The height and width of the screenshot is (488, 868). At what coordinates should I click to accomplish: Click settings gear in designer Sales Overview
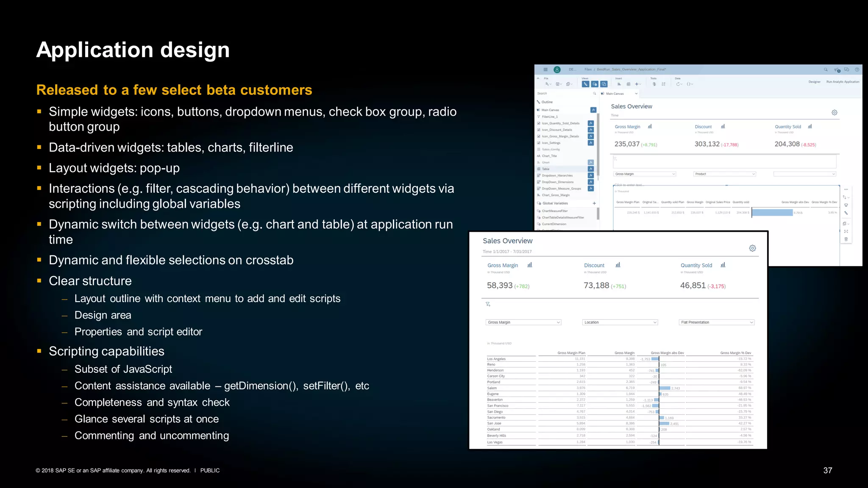pyautogui.click(x=834, y=113)
